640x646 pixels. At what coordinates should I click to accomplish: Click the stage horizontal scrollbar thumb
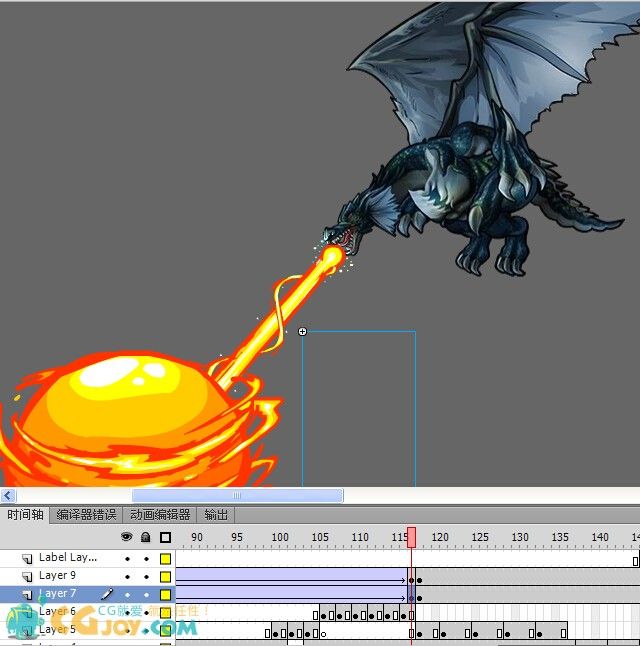click(237, 496)
